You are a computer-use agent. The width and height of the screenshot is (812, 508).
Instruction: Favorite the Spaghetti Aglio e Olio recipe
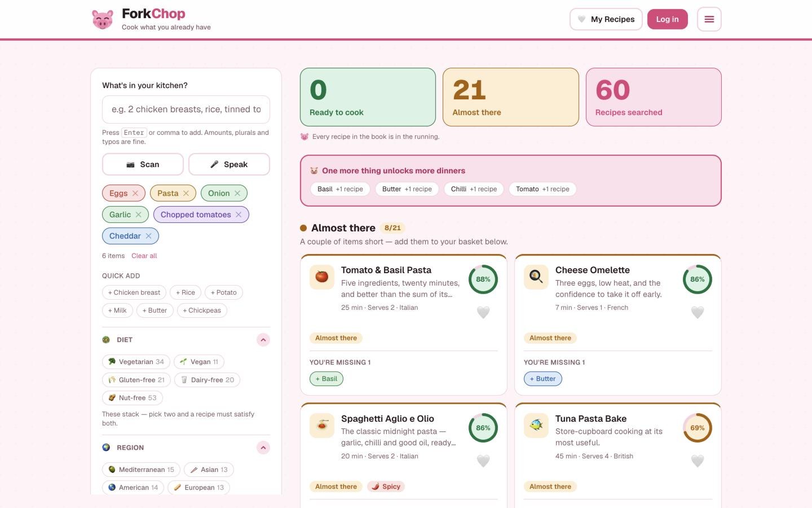pyautogui.click(x=483, y=461)
